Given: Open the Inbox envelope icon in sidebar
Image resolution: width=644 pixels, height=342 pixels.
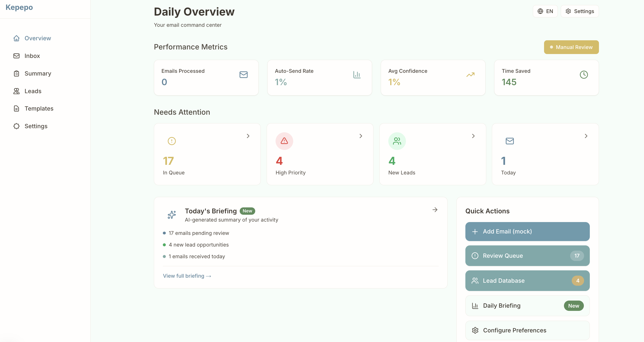Looking at the screenshot, I should click(16, 56).
